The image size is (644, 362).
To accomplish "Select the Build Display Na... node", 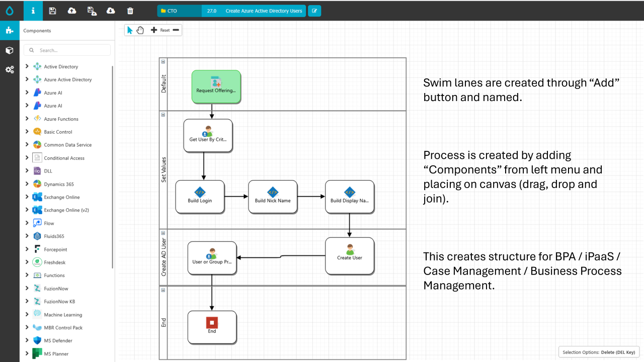I will pyautogui.click(x=350, y=196).
